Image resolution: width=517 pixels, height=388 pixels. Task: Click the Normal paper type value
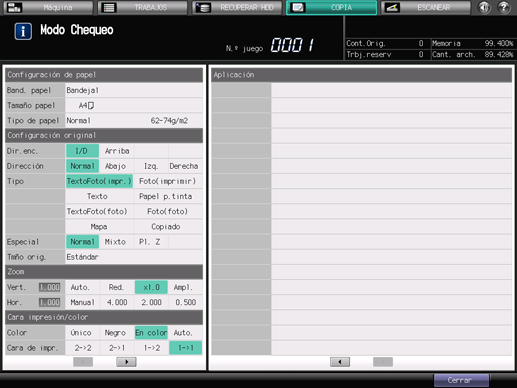78,121
